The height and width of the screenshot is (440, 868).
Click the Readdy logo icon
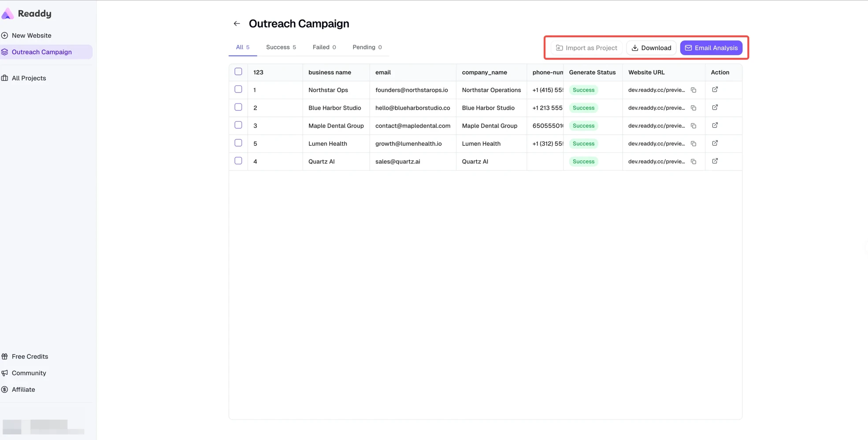click(x=7, y=14)
